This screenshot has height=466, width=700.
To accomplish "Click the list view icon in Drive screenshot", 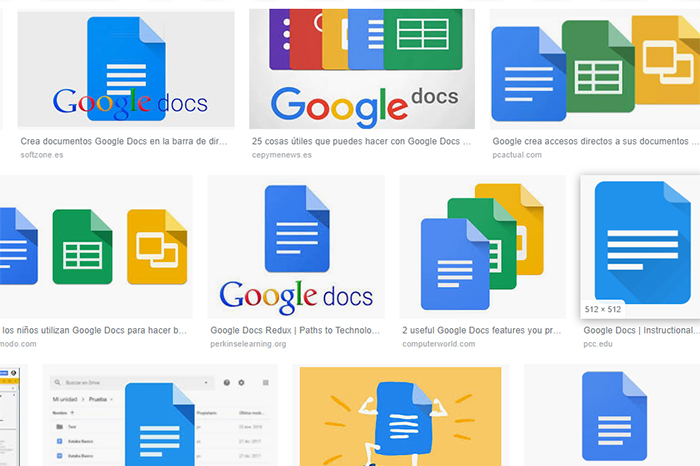I will (x=265, y=383).
